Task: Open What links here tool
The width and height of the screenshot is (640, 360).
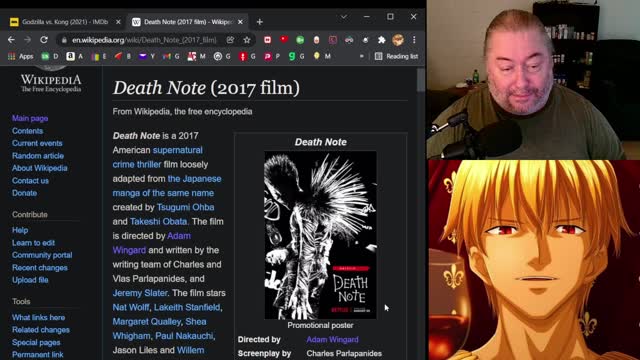Action: 38,318
